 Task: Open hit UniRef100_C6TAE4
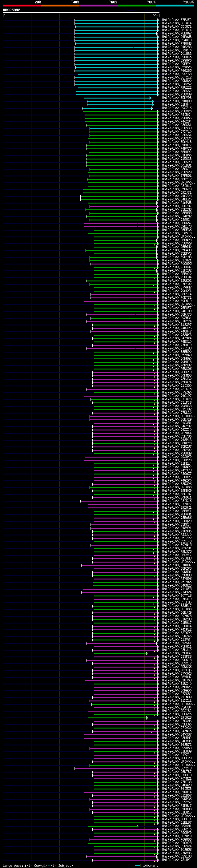tap(177, 23)
